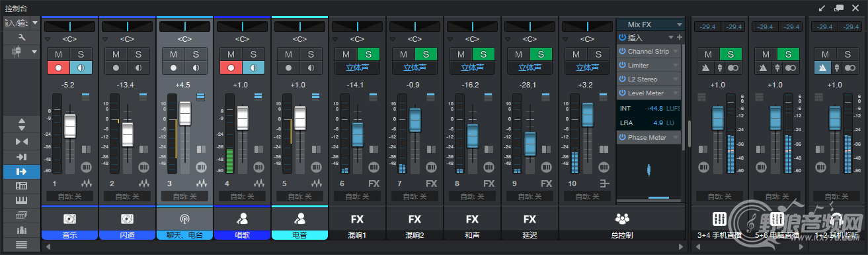The width and height of the screenshot is (868, 255).
Task: Solo the 闪避 channel
Action: click(x=139, y=54)
